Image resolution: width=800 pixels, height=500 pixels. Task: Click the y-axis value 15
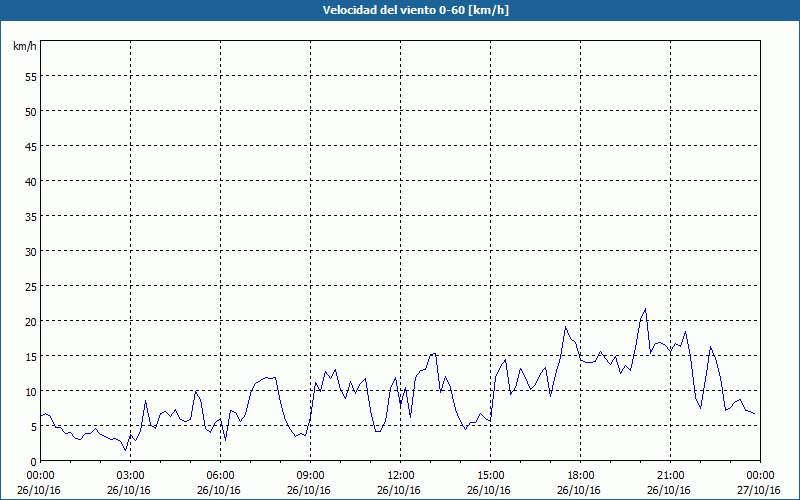(31, 356)
